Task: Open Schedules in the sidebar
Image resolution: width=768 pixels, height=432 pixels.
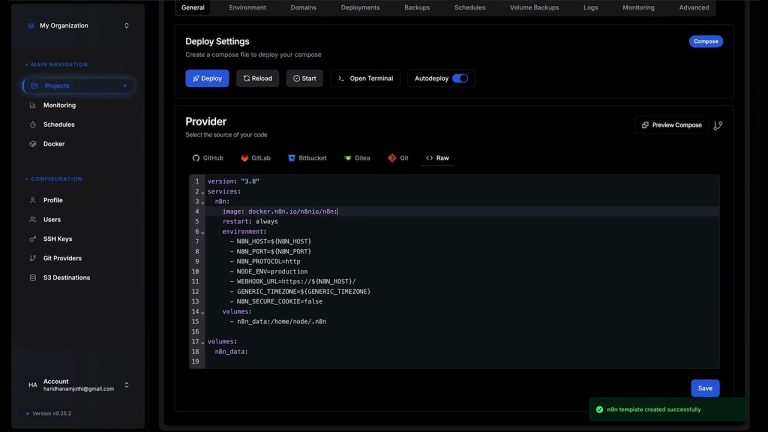Action: point(78,124)
